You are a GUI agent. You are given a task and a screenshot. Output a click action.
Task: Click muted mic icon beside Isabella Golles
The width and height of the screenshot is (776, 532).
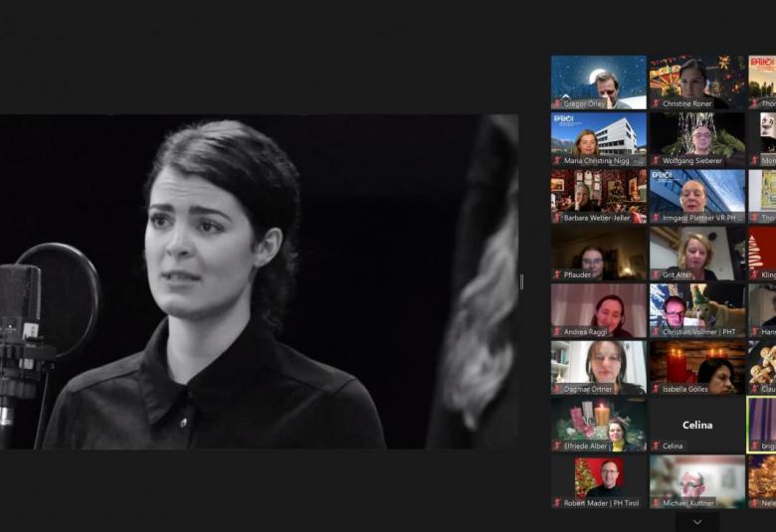pyautogui.click(x=656, y=389)
